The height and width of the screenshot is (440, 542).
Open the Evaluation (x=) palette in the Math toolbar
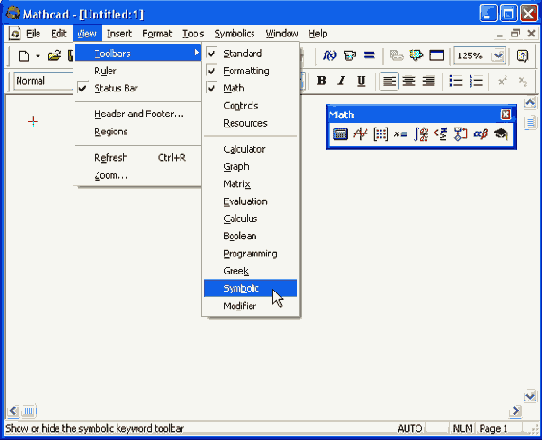pyautogui.click(x=401, y=134)
